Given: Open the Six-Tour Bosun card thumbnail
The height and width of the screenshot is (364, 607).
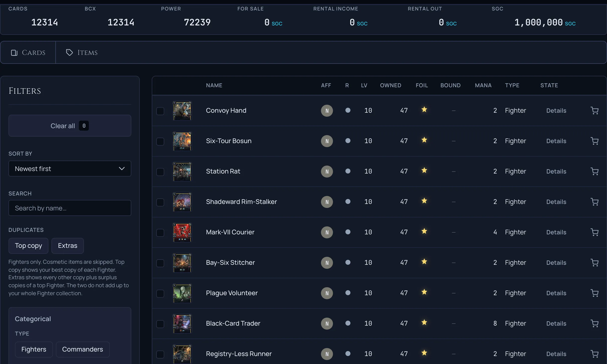Looking at the screenshot, I should click(182, 141).
